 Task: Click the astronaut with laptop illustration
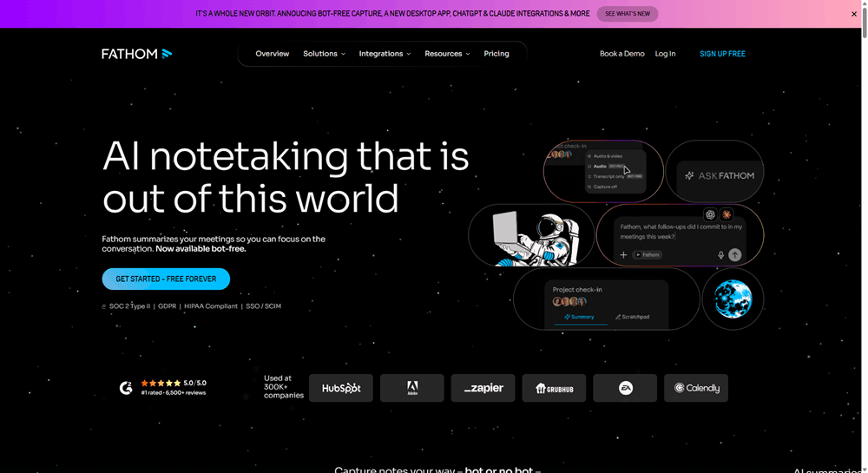coord(534,238)
